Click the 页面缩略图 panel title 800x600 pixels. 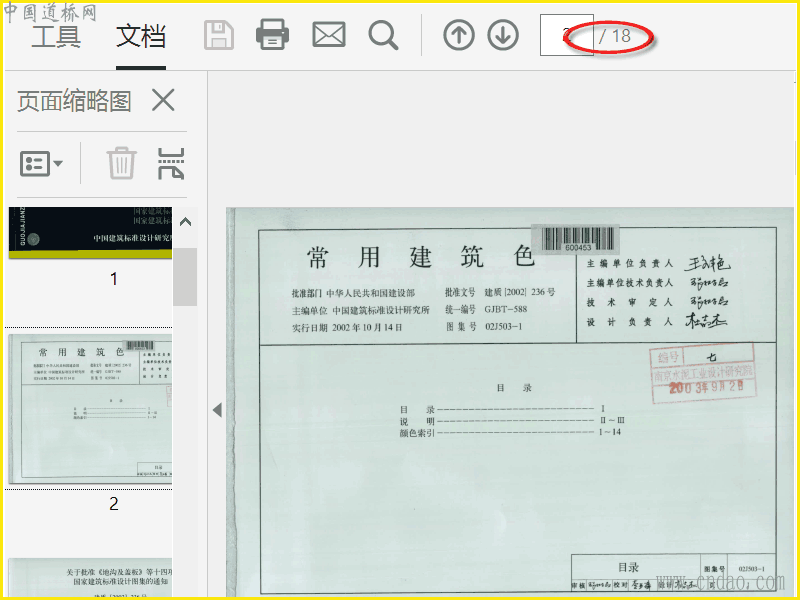tap(74, 101)
